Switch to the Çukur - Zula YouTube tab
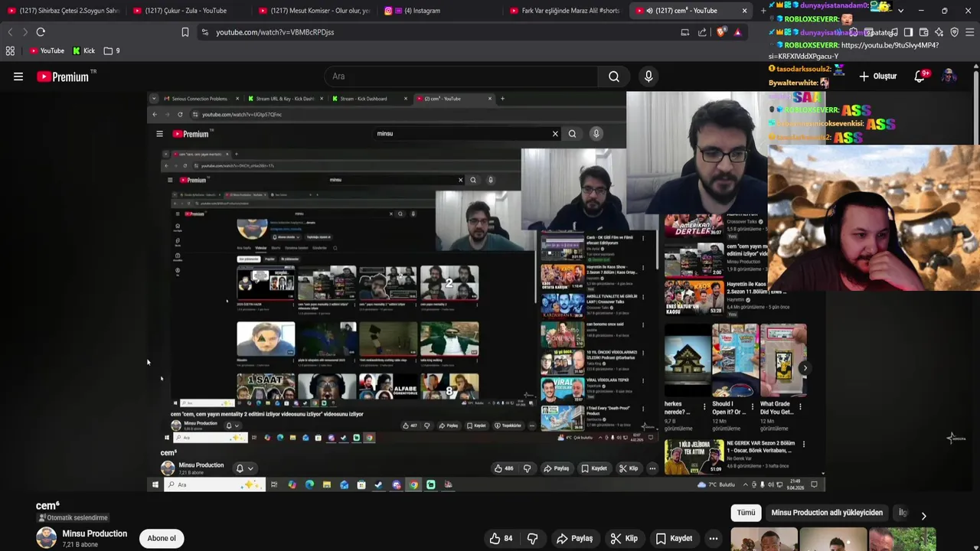Viewport: 980px width, 551px height. [x=188, y=11]
